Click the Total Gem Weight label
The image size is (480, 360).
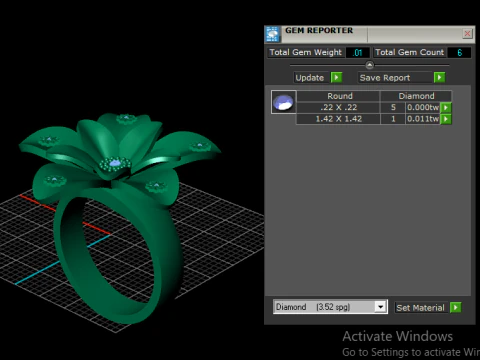[306, 52]
